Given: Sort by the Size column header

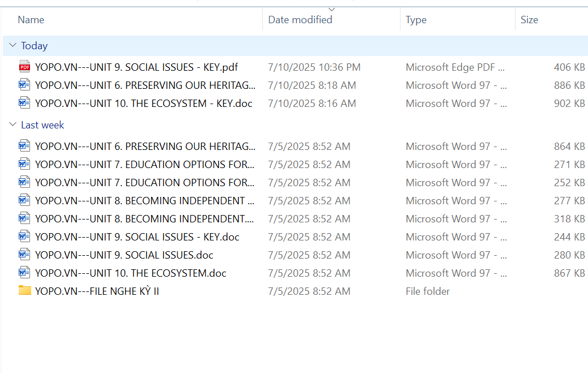Looking at the screenshot, I should 529,20.
